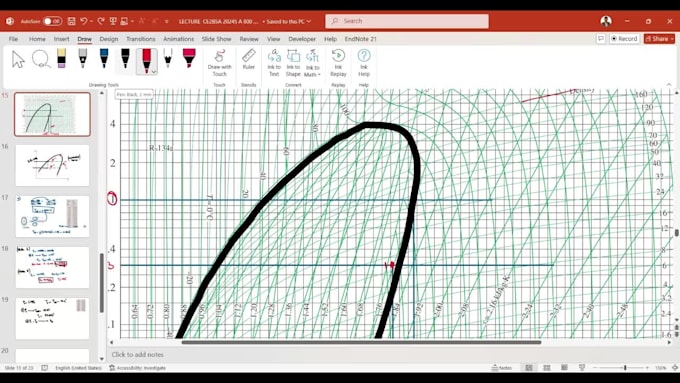Select slide 15 thumbnail
The image size is (680, 383).
coord(52,115)
